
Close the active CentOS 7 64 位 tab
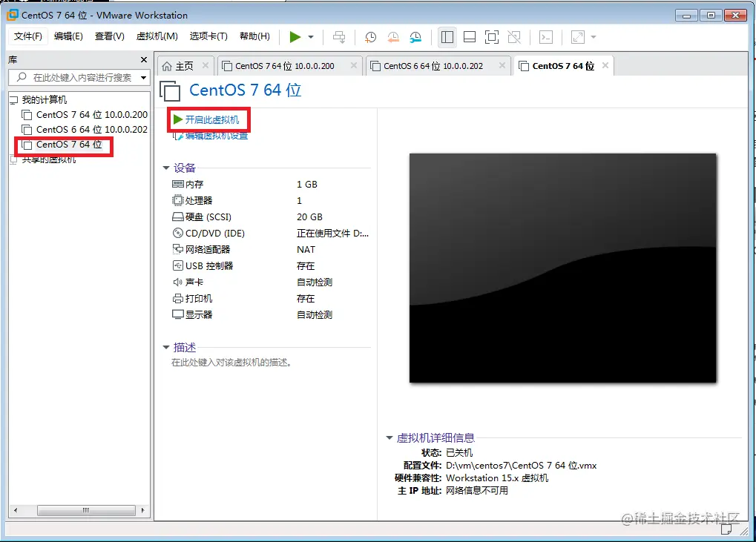click(605, 65)
